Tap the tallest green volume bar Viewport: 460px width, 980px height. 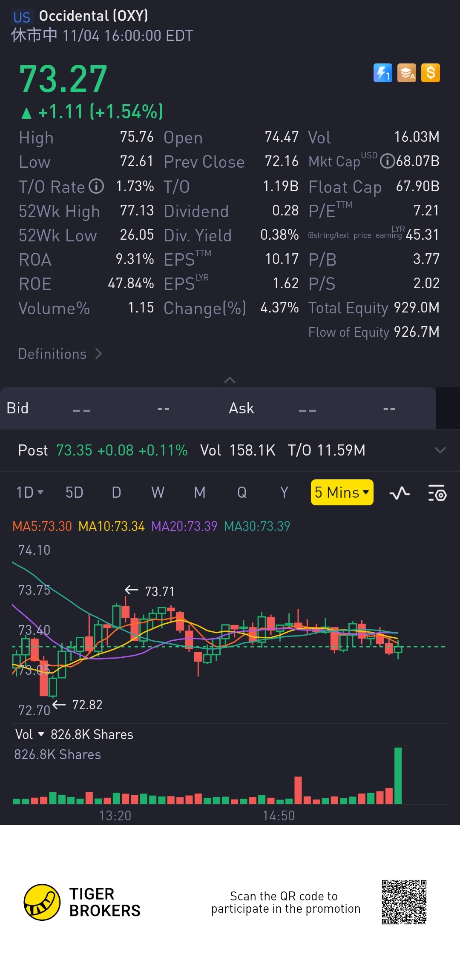[398, 776]
